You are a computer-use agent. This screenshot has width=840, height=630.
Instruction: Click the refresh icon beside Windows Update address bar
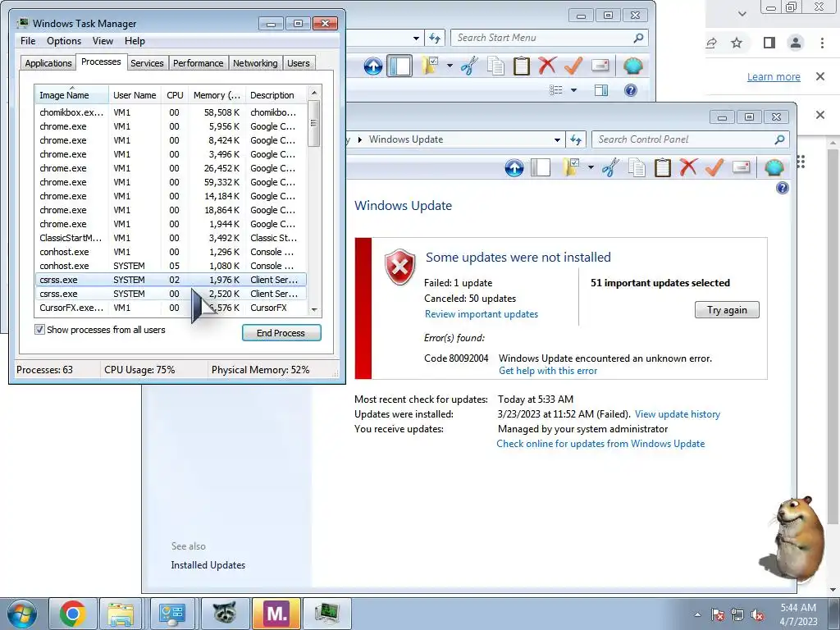coord(576,139)
